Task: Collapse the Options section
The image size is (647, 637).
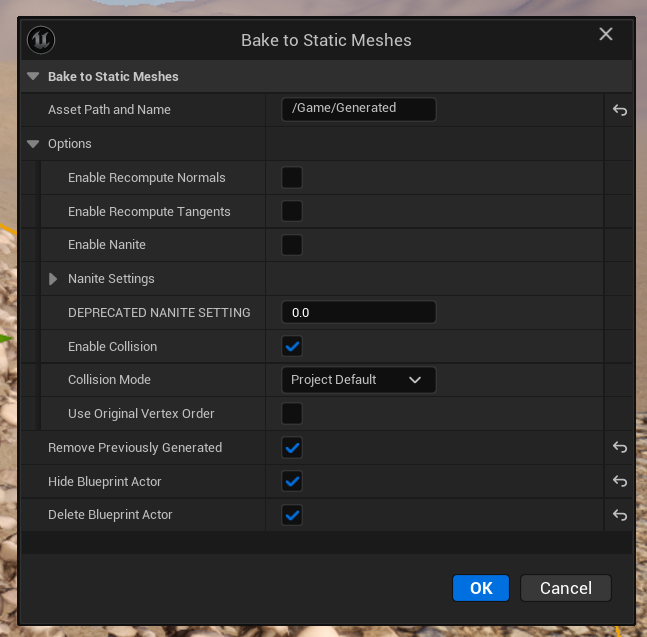Action: (33, 144)
